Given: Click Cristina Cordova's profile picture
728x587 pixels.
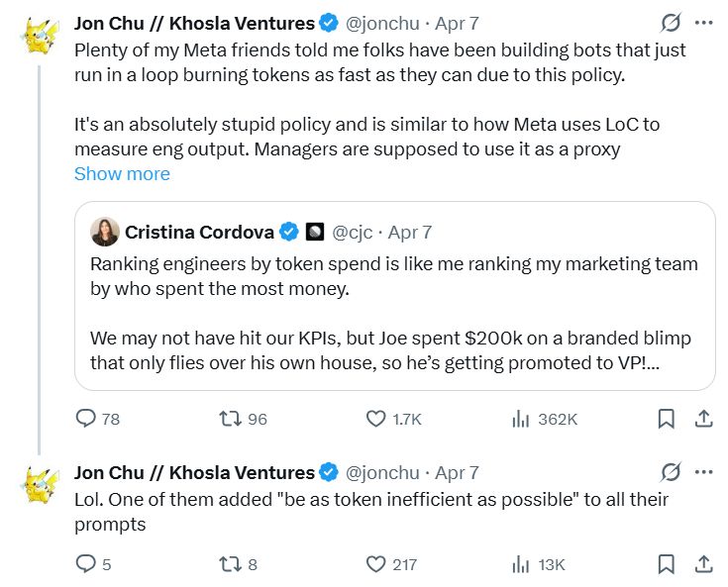Looking at the screenshot, I should pos(105,232).
